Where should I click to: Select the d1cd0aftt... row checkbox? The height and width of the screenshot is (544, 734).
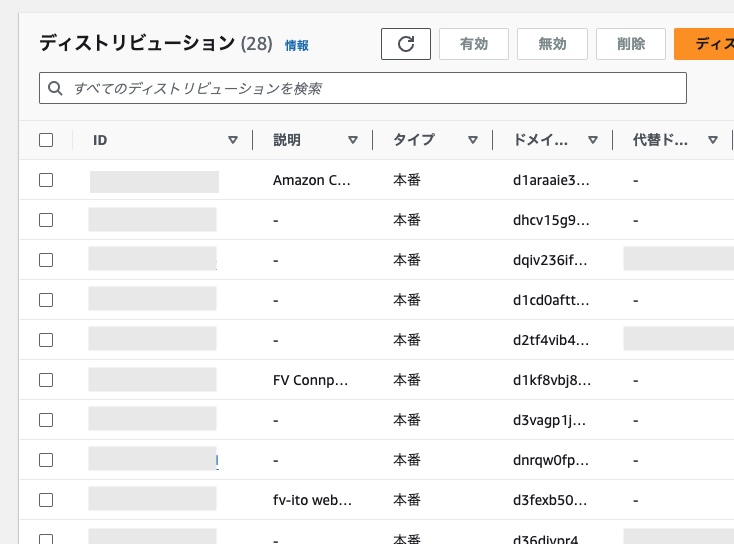[46, 300]
